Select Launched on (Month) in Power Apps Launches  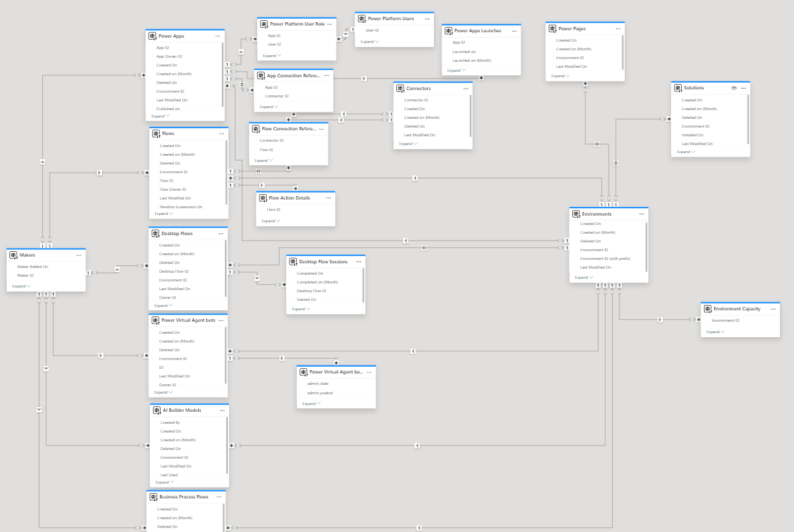click(472, 60)
